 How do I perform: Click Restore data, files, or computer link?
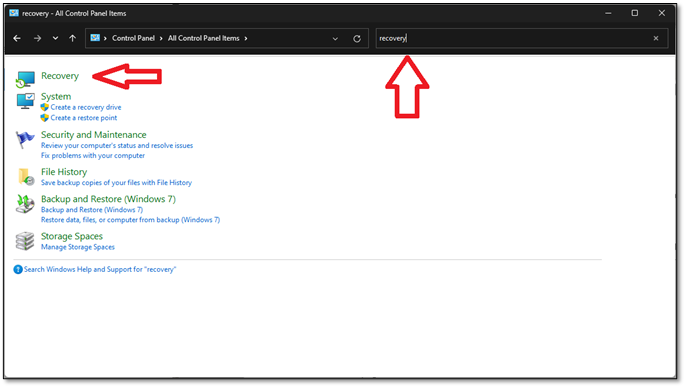[x=130, y=220]
